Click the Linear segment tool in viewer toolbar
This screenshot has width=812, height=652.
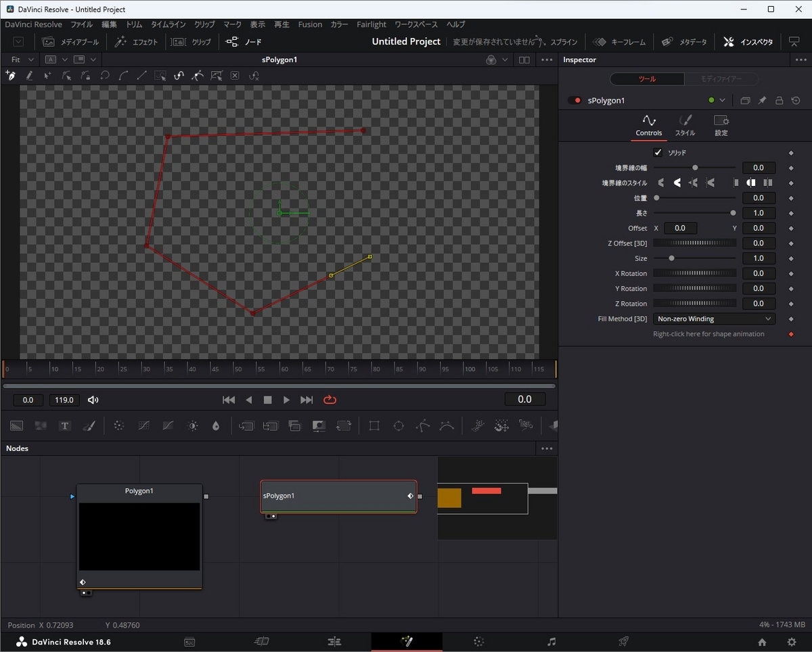141,76
